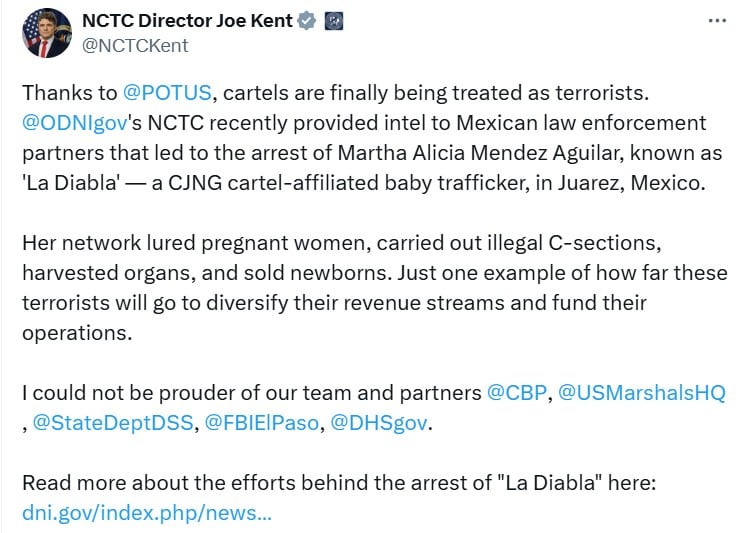The height and width of the screenshot is (533, 742).
Task: Open the @USMarshalsHQ mention
Action: pyautogui.click(x=642, y=393)
